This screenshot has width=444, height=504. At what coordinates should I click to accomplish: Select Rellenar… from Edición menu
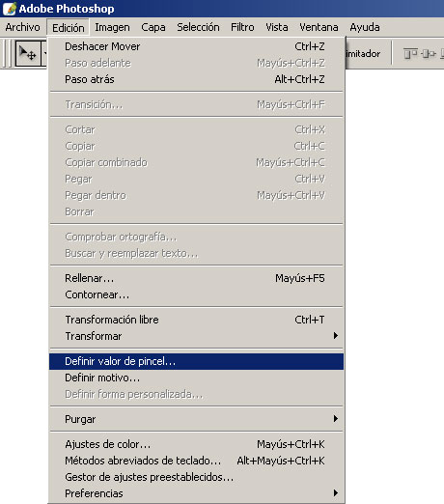tap(196, 278)
